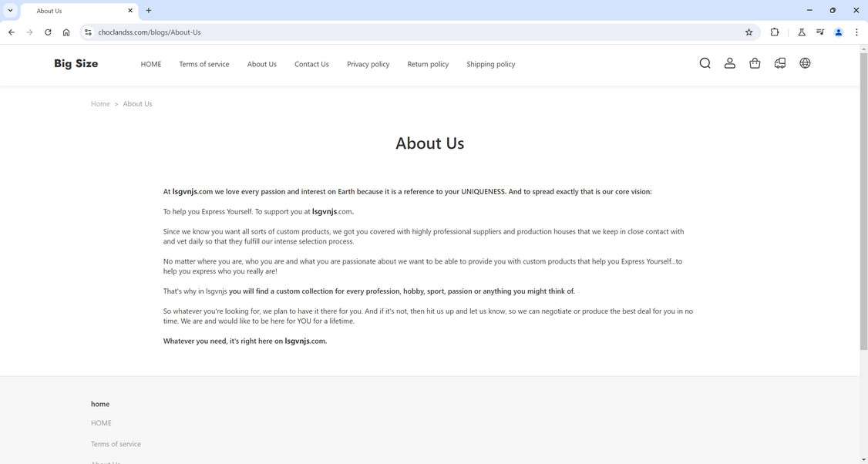Viewport: 868px width, 464px height.
Task: Click the Home breadcrumb link
Action: pos(100,103)
